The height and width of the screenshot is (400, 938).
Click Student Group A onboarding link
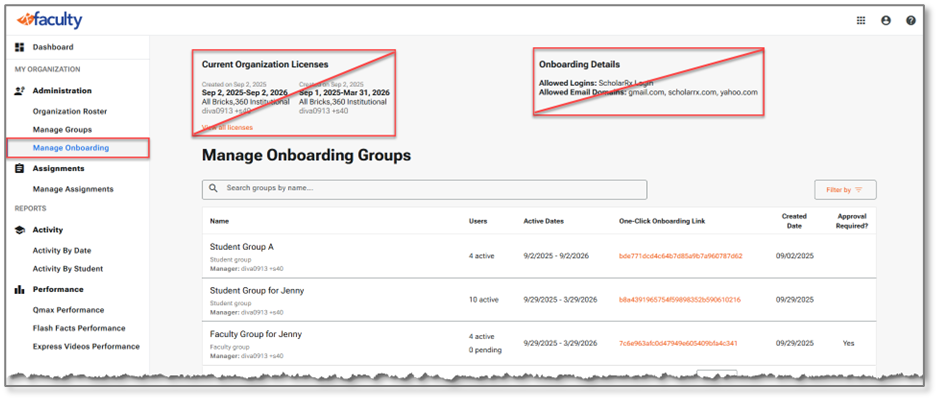pos(680,256)
